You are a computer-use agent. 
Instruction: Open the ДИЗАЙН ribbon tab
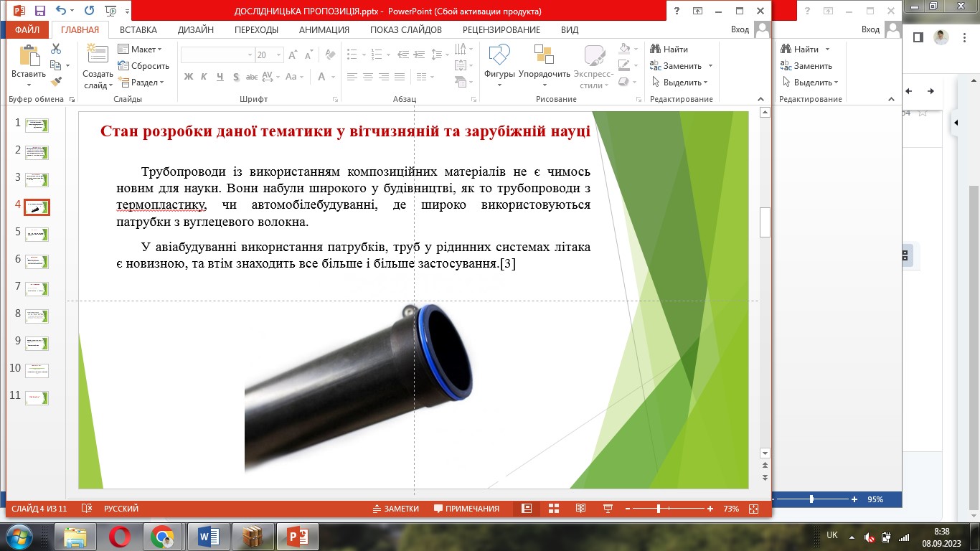pos(196,29)
